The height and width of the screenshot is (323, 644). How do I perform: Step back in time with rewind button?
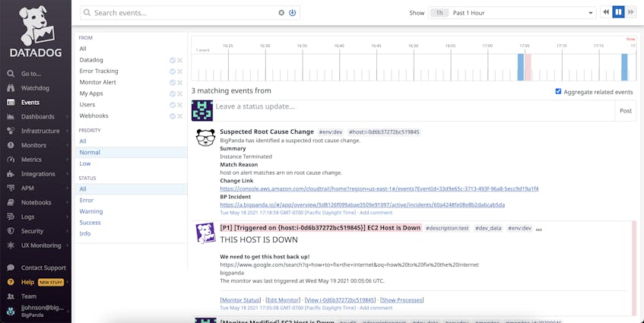tap(606, 12)
